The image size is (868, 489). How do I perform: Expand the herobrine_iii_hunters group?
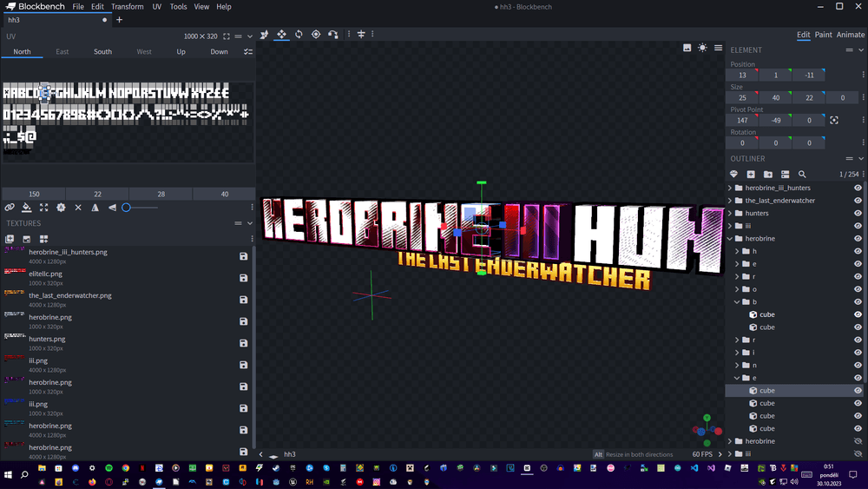click(730, 188)
